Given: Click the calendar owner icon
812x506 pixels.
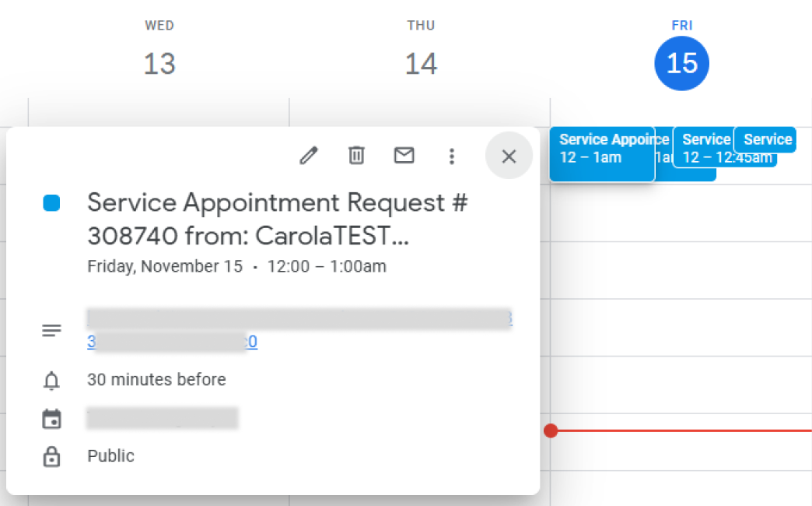Looking at the screenshot, I should coord(51,419).
